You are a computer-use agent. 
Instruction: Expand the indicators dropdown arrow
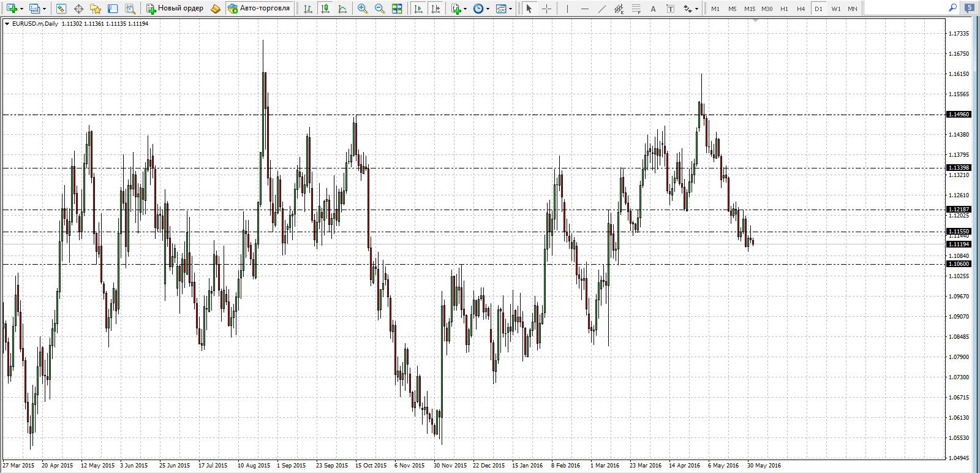[x=466, y=9]
